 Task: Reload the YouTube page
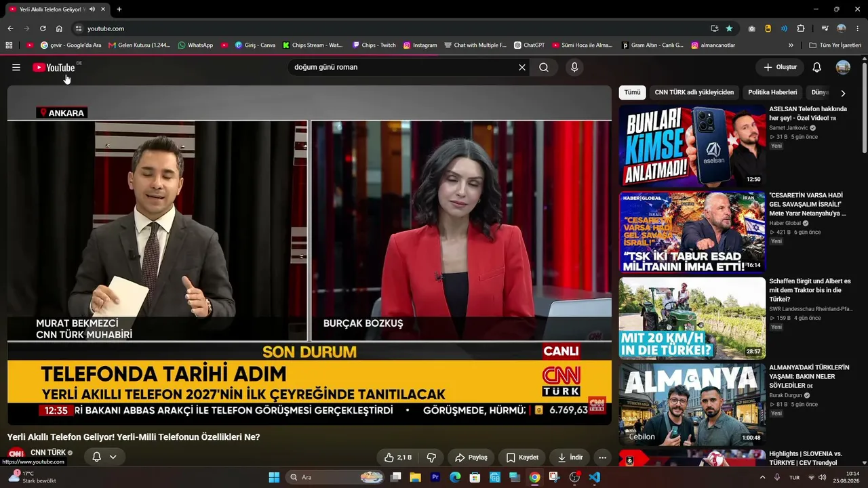coord(43,28)
